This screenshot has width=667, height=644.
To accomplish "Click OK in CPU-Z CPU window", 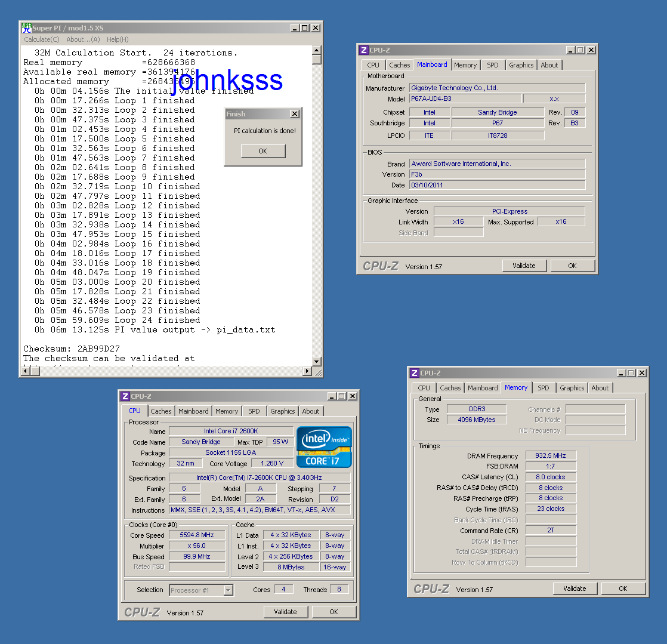I will click(334, 612).
